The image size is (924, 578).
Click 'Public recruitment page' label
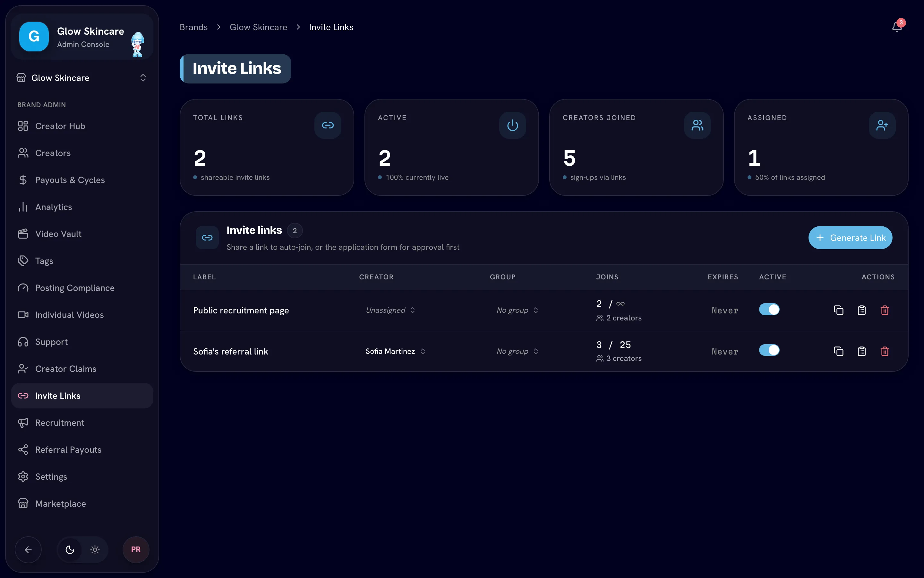241,310
